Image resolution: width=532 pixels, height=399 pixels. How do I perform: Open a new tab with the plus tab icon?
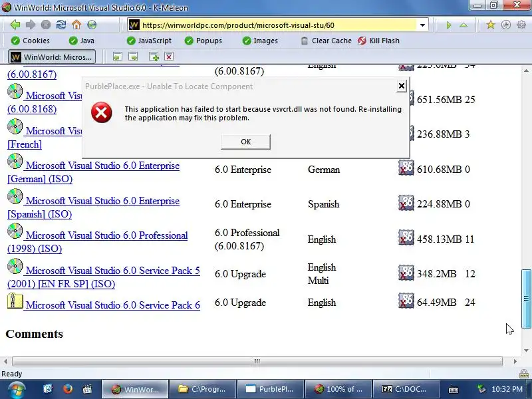click(154, 57)
